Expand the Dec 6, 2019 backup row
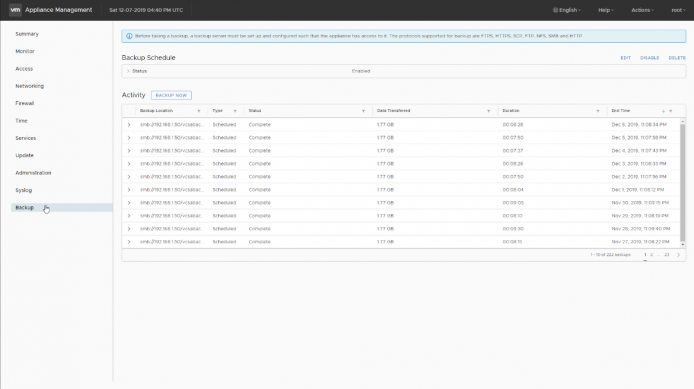This screenshot has width=694, height=389. [x=129, y=125]
